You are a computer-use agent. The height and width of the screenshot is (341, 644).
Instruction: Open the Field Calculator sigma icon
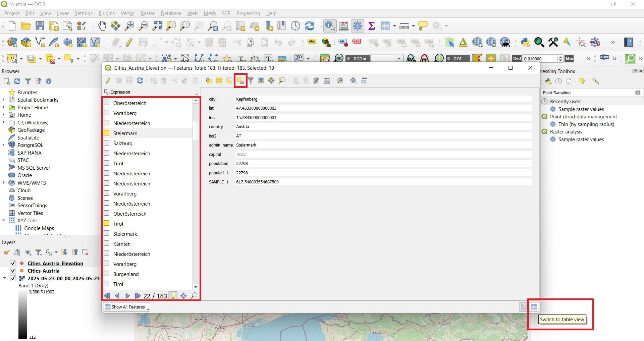click(372, 26)
